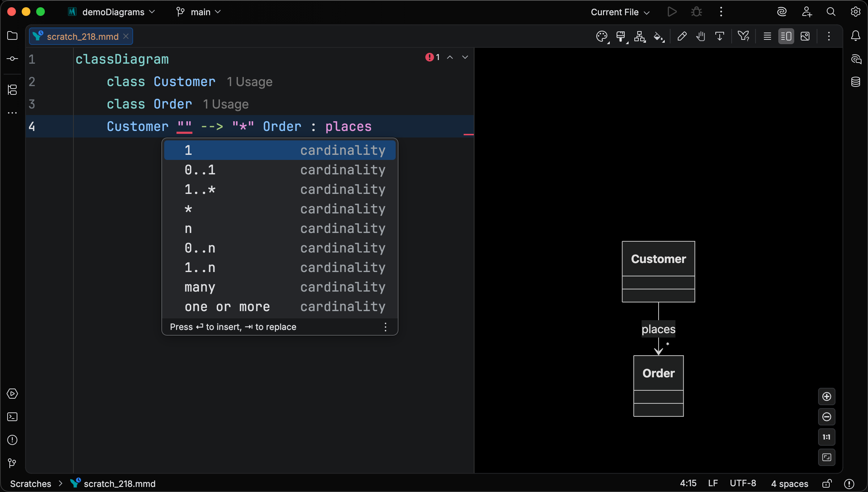868x492 pixels.
Task: Switch to editor-only view
Action: pos(767,36)
